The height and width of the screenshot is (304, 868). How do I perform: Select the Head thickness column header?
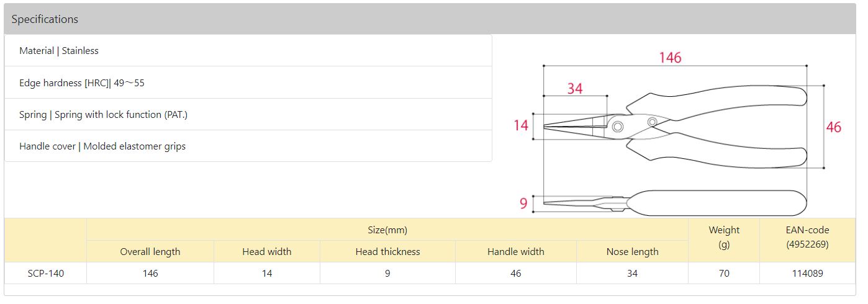[387, 251]
